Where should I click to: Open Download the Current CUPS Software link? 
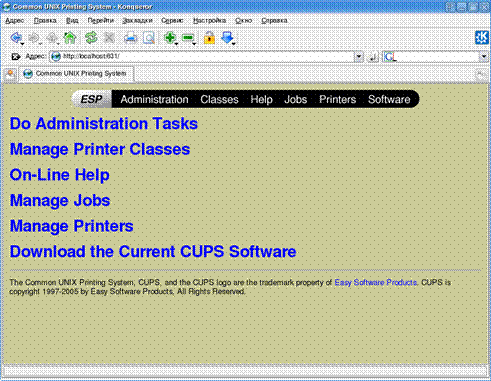pyautogui.click(x=153, y=252)
